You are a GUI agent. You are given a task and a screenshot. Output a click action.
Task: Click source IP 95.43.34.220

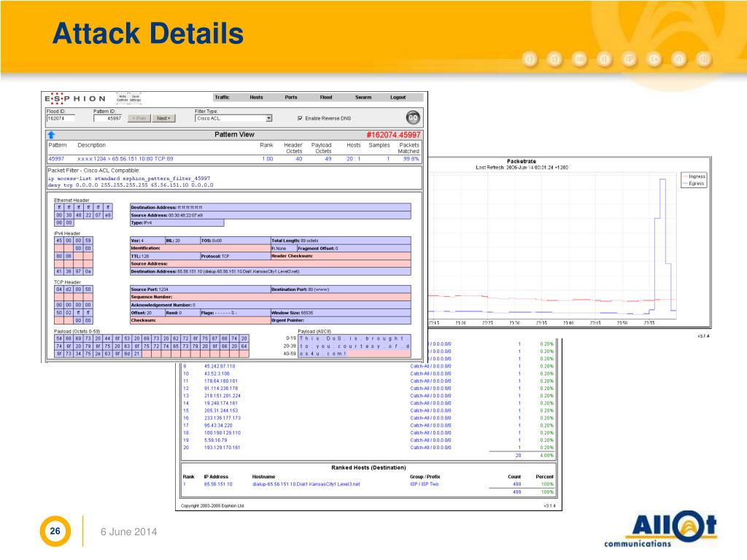[218, 425]
